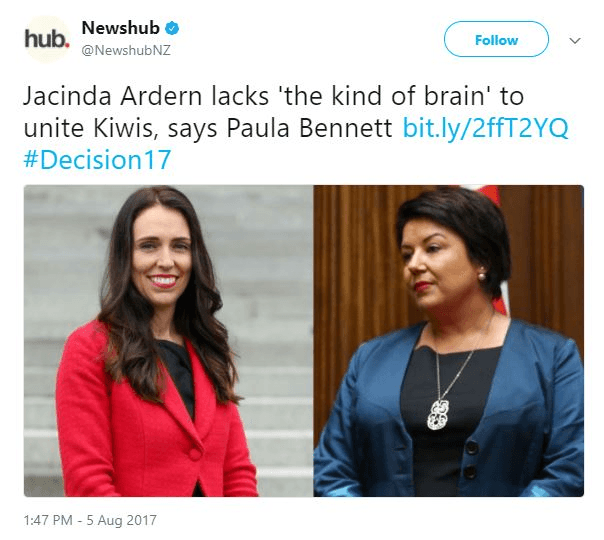604x540 pixels.
Task: View the photo of woman in blue jacket
Action: point(449,341)
